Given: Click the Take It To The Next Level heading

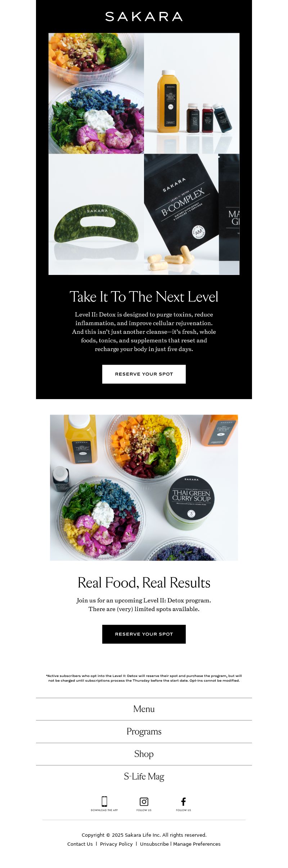Looking at the screenshot, I should tap(144, 297).
